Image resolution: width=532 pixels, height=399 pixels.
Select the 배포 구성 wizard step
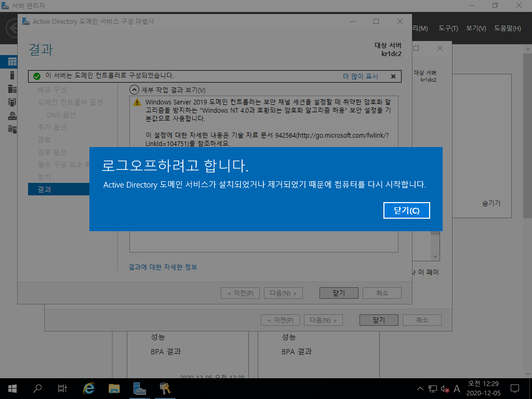[x=52, y=89]
